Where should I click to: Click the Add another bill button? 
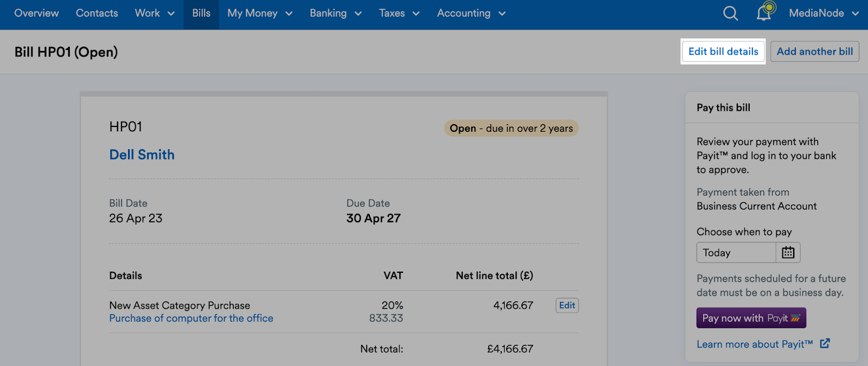tap(815, 52)
